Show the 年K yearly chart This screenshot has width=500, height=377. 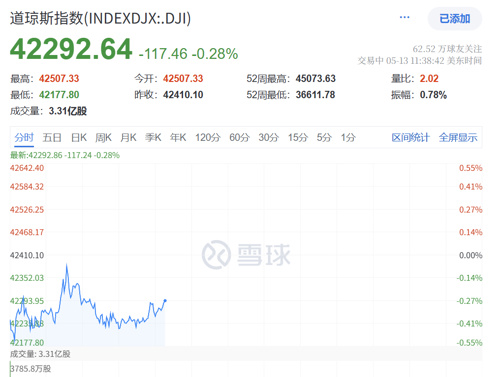pyautogui.click(x=178, y=137)
